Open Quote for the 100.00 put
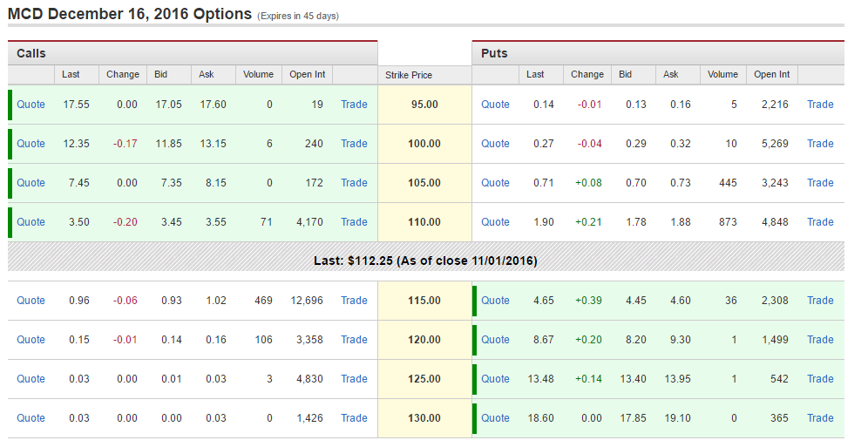The image size is (868, 447). click(495, 144)
